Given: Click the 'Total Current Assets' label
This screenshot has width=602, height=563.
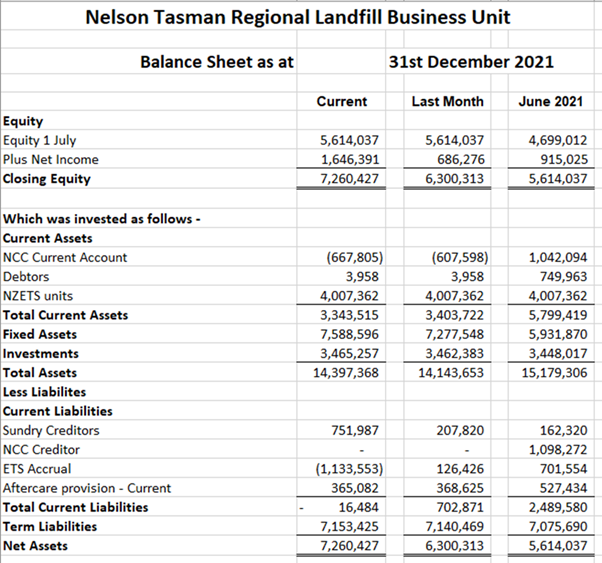Looking at the screenshot, I should [66, 315].
